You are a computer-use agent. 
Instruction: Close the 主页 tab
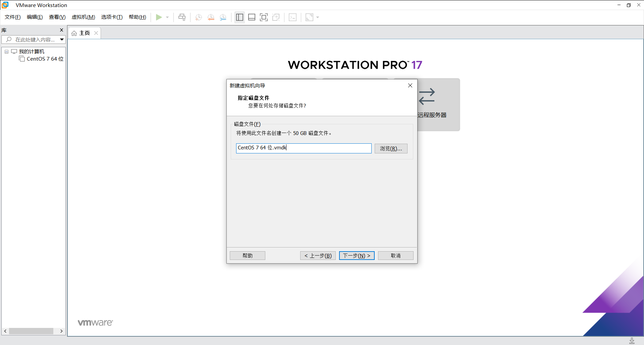(96, 33)
